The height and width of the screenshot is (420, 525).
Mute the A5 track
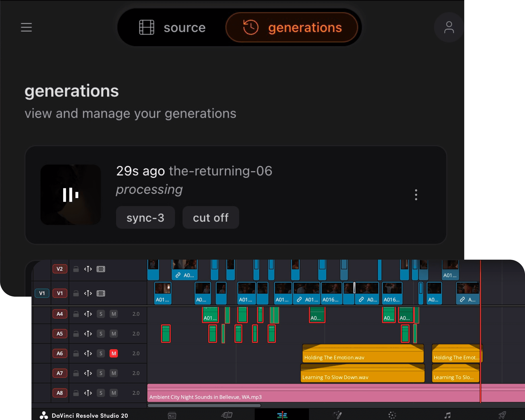(114, 334)
